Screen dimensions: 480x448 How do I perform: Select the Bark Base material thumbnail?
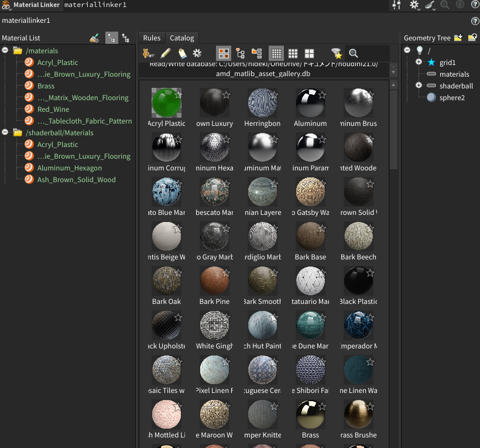coord(310,237)
